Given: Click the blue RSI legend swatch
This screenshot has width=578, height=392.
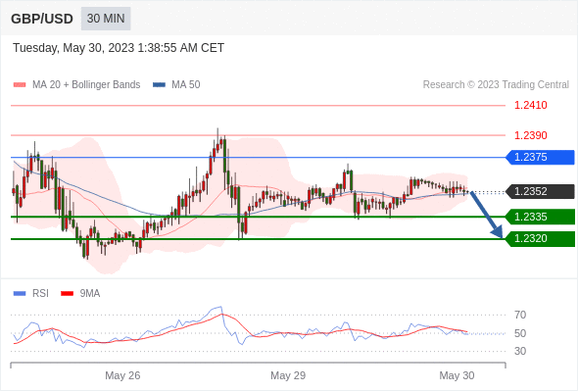Looking at the screenshot, I should pyautogui.click(x=20, y=294).
